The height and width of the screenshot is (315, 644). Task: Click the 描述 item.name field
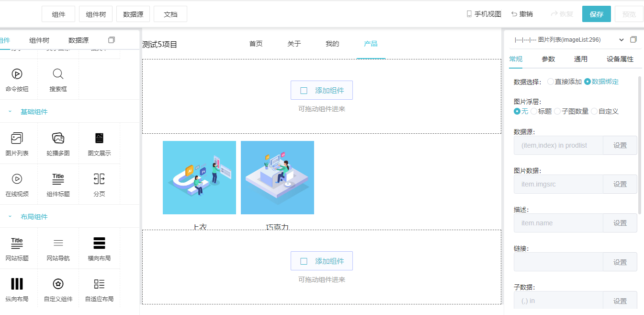pyautogui.click(x=558, y=223)
